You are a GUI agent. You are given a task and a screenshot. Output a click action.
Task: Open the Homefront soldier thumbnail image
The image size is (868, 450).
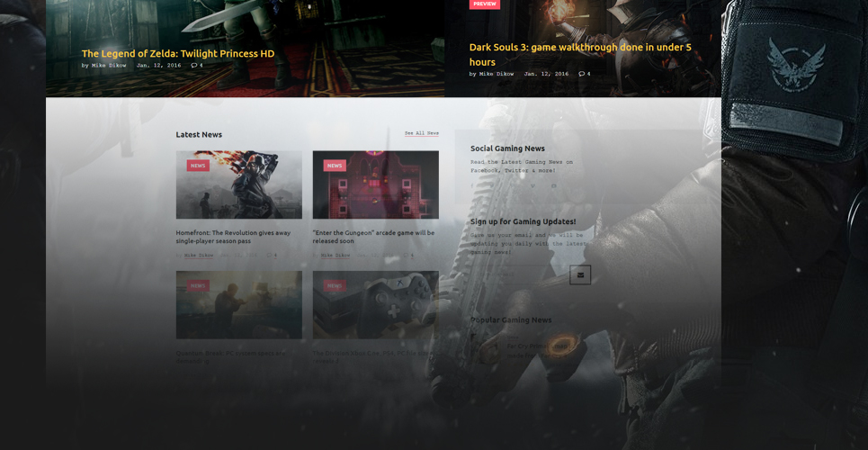click(239, 184)
